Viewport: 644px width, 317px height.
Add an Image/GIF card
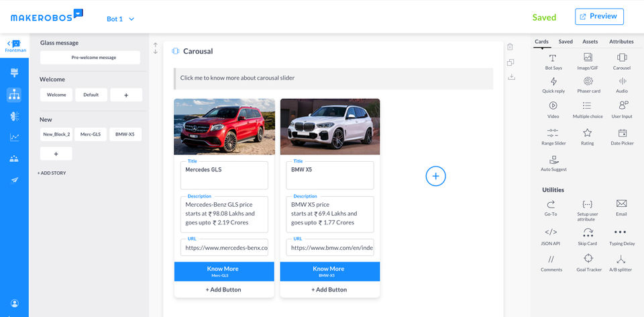coord(588,62)
